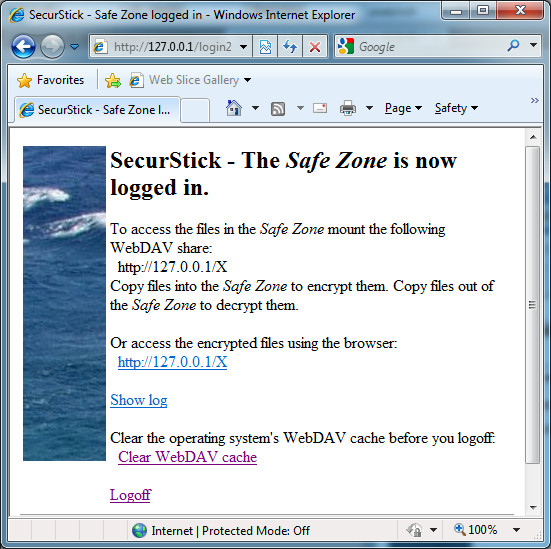
Task: Click the Read Mail icon
Action: point(320,108)
